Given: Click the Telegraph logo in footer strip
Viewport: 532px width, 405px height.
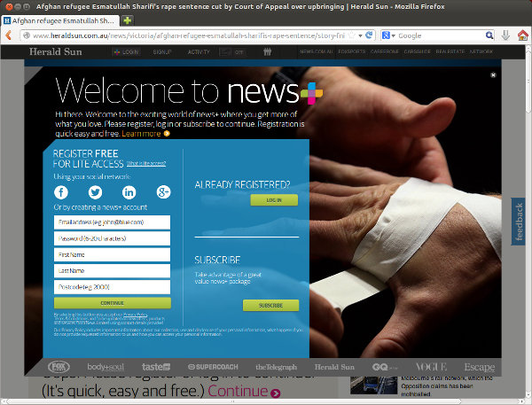Looking at the screenshot, I should coord(276,367).
